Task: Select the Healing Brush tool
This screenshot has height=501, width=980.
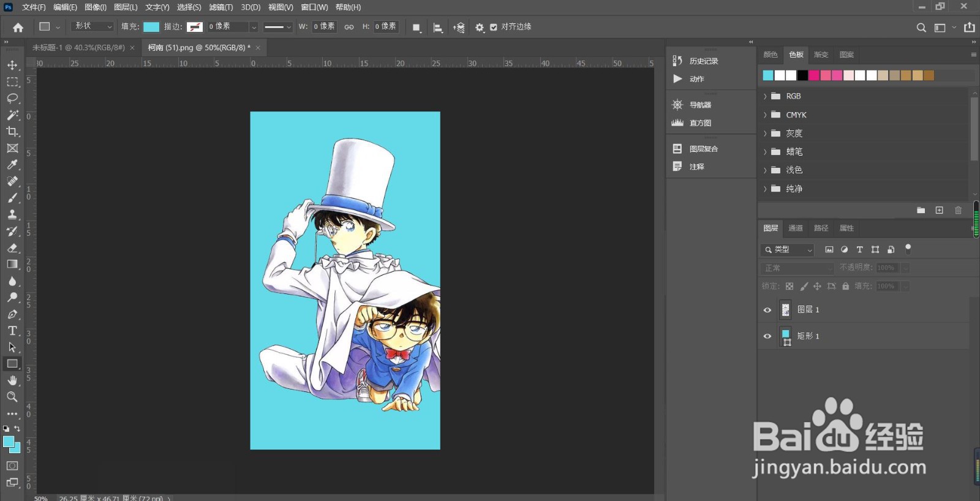Action: (12, 181)
